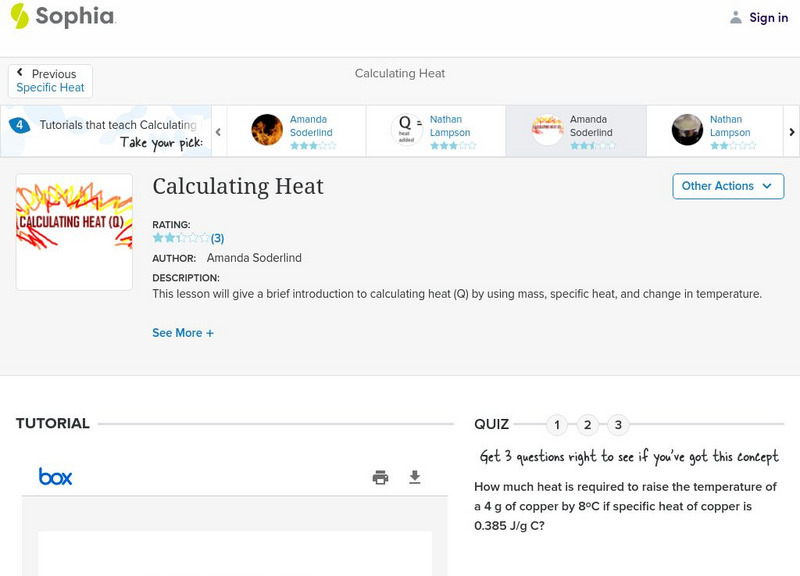Go to Previous Specific Heat lesson
The width and height of the screenshot is (800, 576).
pyautogui.click(x=50, y=81)
